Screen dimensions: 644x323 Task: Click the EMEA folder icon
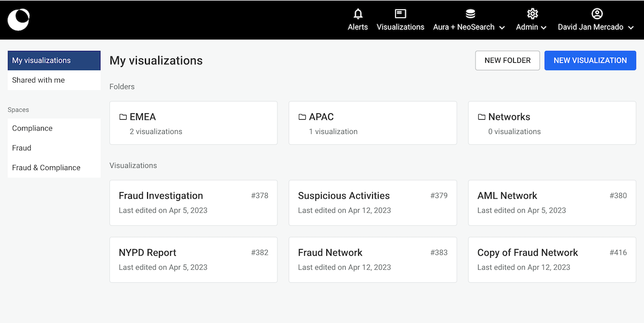click(x=123, y=117)
